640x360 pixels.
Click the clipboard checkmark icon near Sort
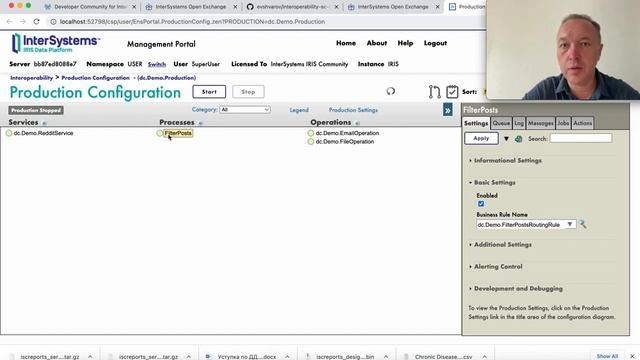click(x=452, y=92)
